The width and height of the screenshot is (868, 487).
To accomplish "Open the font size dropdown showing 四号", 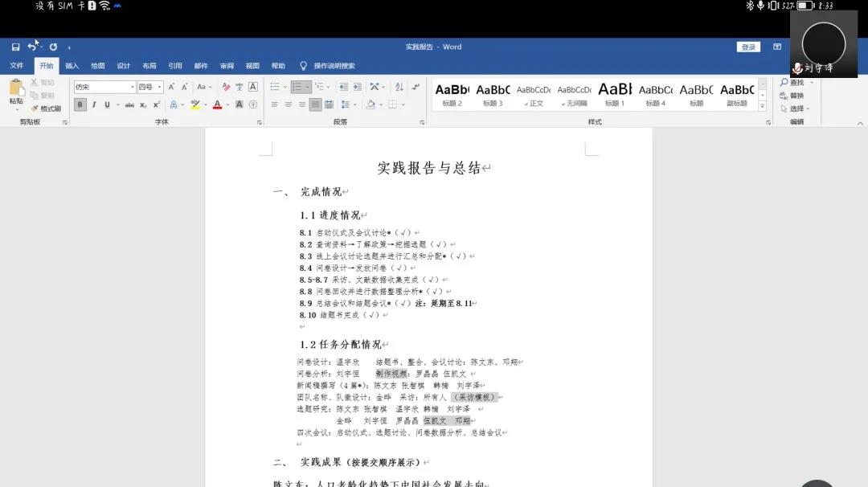I will 149,87.
